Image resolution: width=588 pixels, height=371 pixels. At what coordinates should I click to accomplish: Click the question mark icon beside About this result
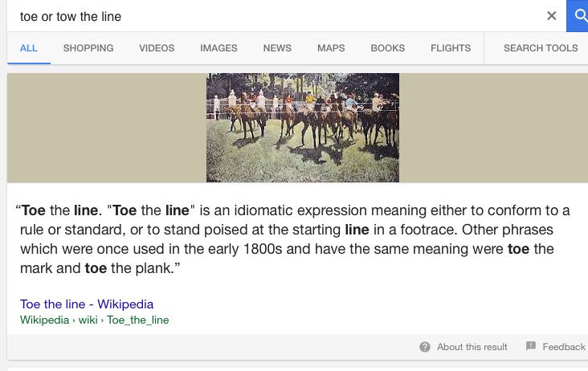click(x=424, y=347)
